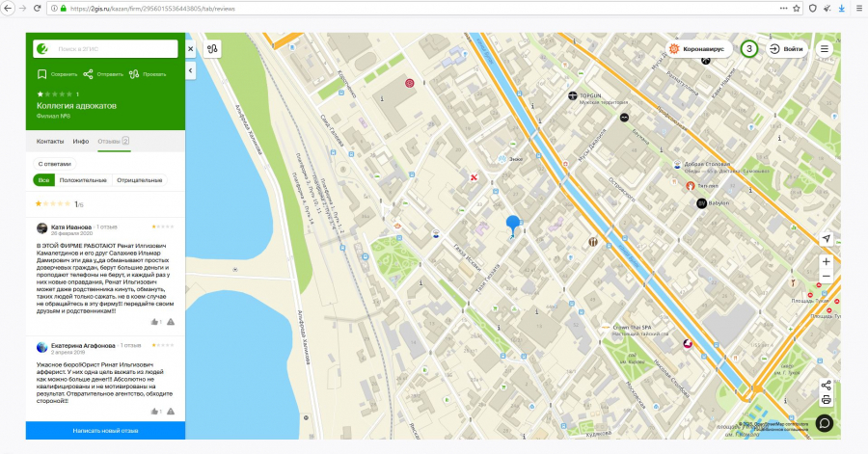
Task: Click the address bar URL
Action: coord(152,9)
